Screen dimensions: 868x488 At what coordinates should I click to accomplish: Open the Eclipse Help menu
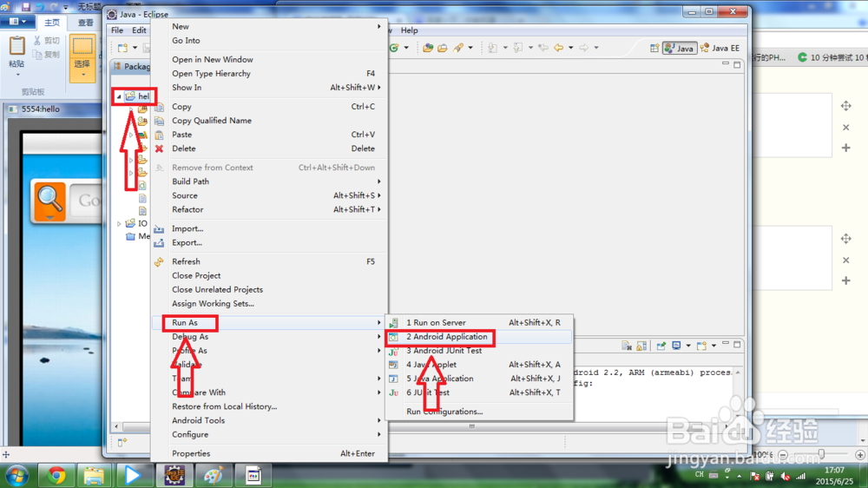pyautogui.click(x=409, y=30)
